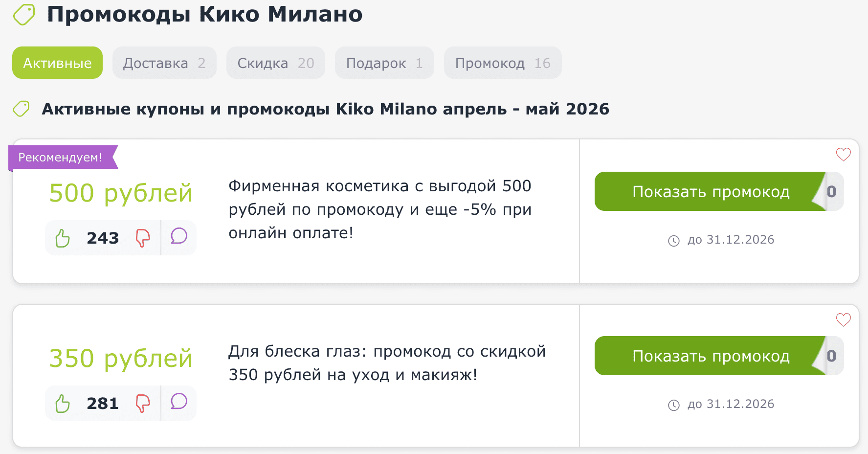
Task: Click the 243 vote count number
Action: 102,238
